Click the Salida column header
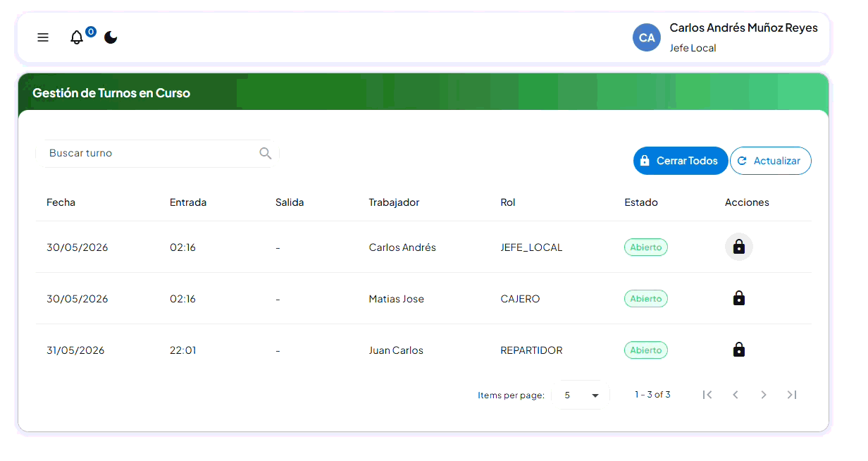Viewport: 868px width, 461px height. point(290,202)
